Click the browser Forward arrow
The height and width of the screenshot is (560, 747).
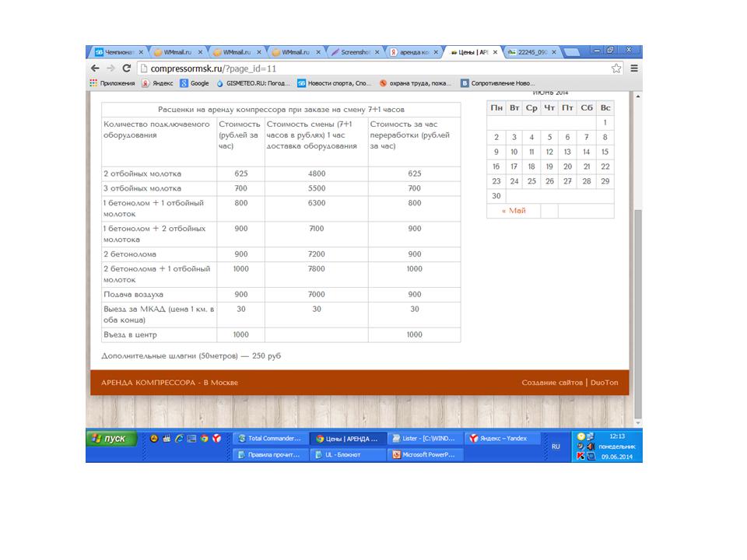point(110,68)
